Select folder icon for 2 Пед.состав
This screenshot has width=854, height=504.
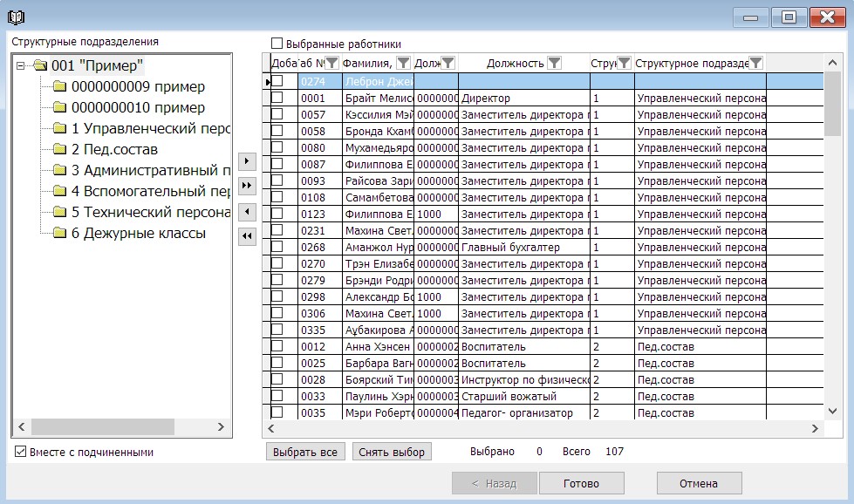[59, 149]
